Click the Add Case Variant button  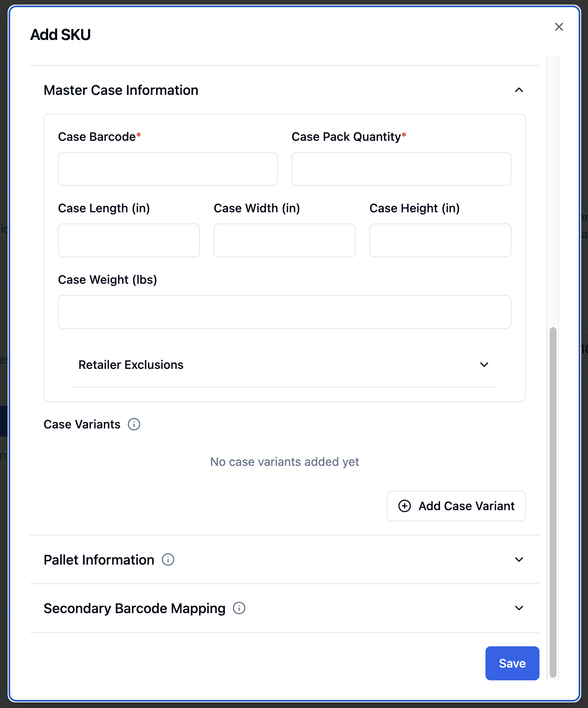456,506
